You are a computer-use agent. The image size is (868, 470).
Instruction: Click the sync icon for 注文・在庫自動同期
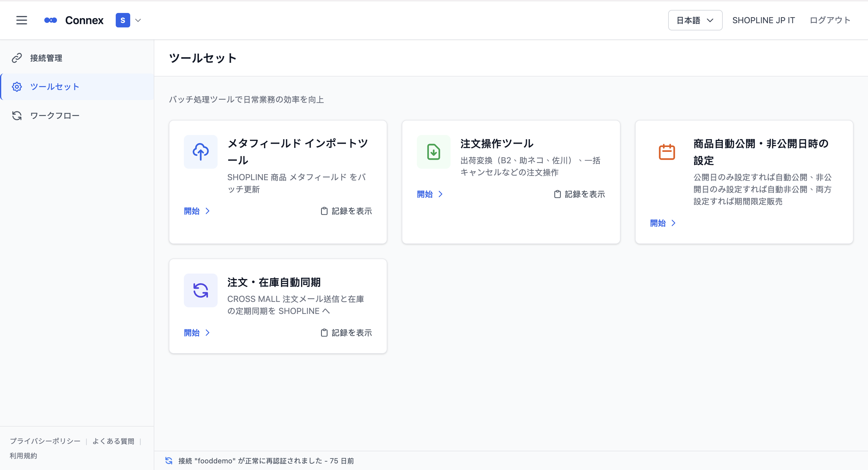[x=200, y=290]
